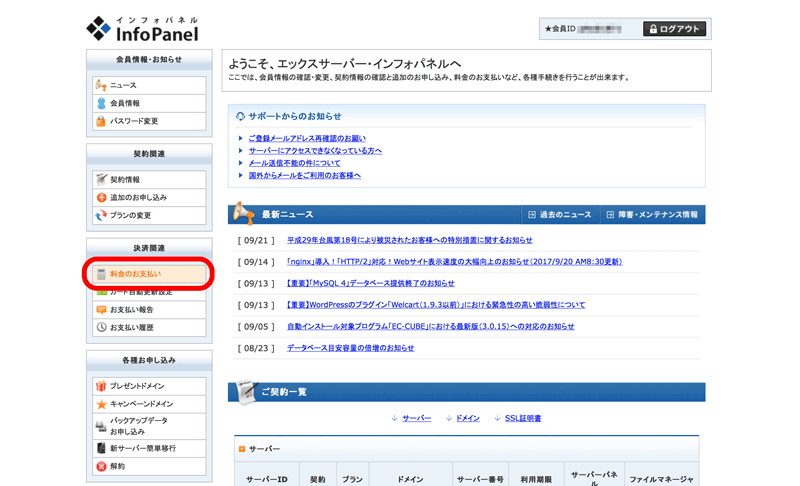Click the member icon beside 会員情報

(x=101, y=103)
